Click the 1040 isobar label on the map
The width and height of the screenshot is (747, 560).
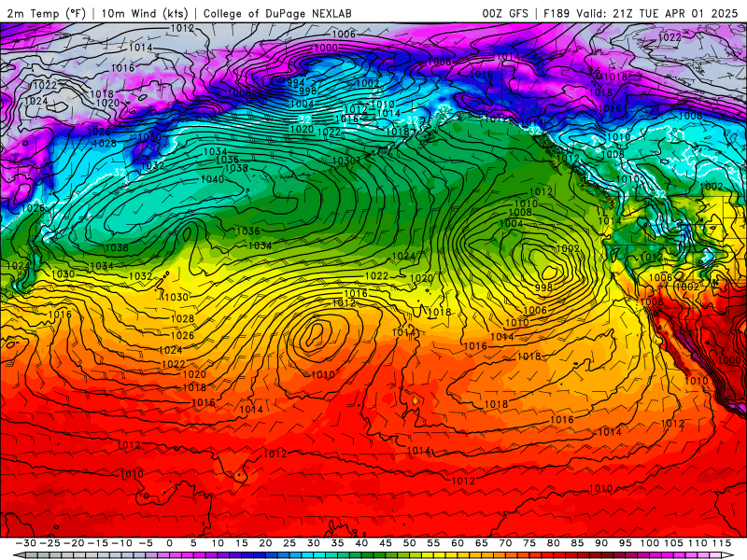[213, 179]
